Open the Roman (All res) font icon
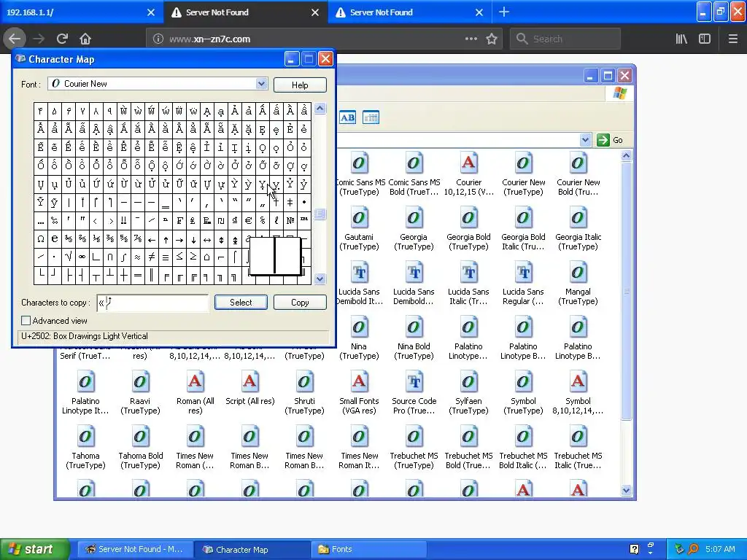 [195, 382]
